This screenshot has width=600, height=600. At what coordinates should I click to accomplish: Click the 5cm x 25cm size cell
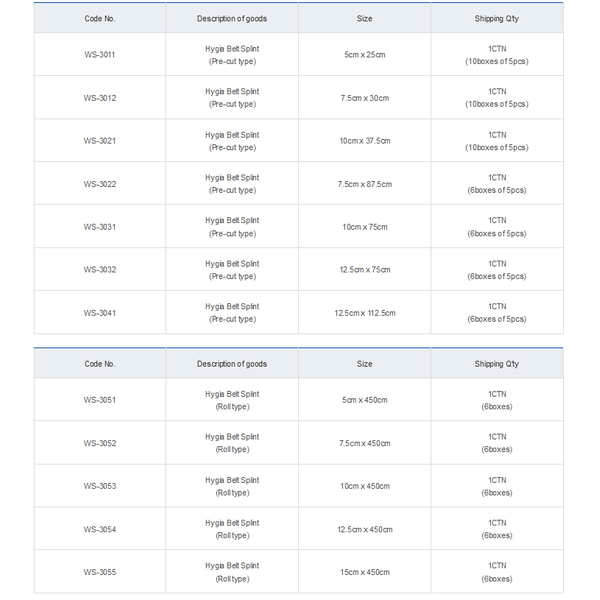point(365,54)
